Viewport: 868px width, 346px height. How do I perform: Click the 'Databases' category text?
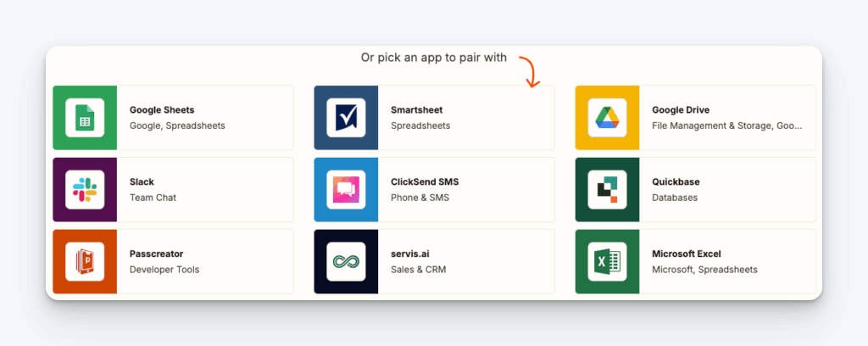click(675, 198)
